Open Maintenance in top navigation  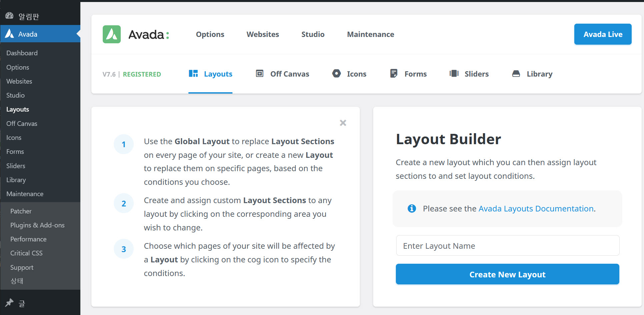(x=371, y=34)
